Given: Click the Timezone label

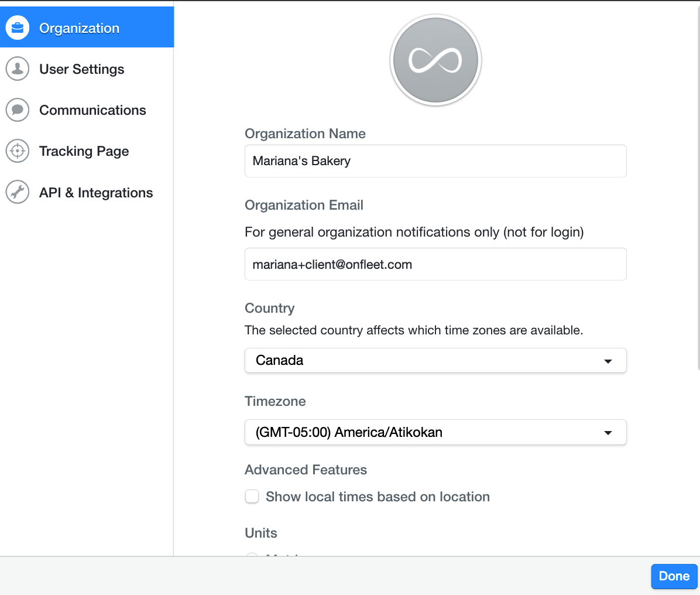Looking at the screenshot, I should 275,401.
